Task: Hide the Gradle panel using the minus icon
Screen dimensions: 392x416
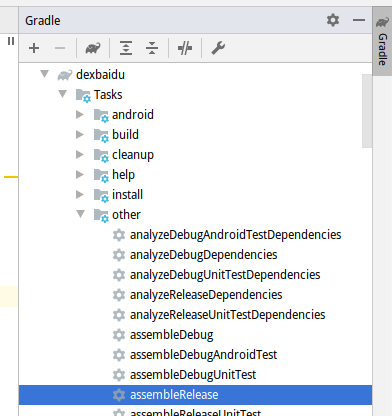Action: pos(359,20)
